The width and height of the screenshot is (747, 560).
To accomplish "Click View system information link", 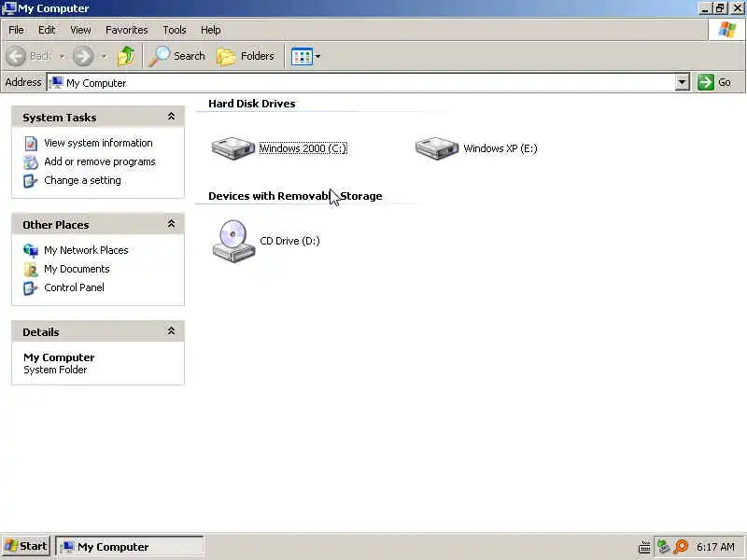I will 98,143.
